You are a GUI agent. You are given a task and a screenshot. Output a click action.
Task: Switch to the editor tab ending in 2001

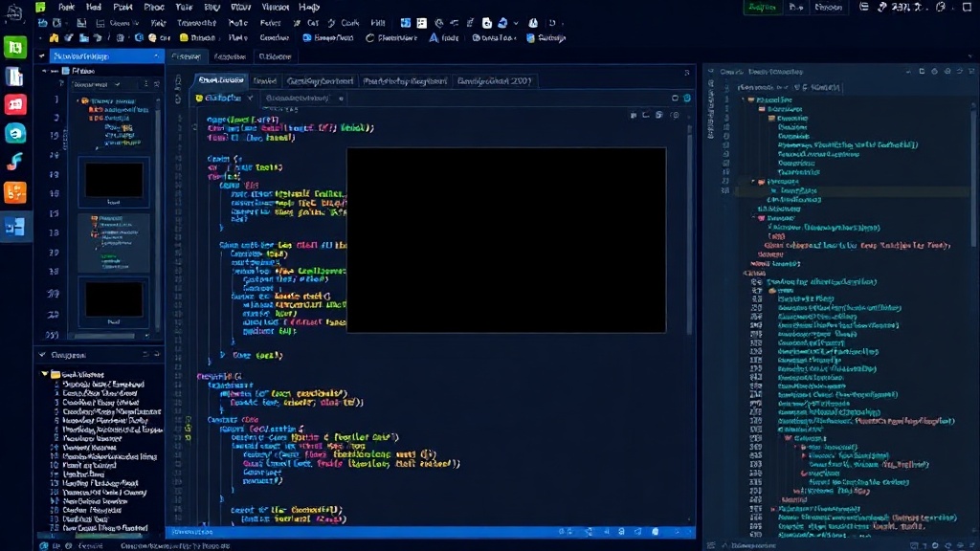point(494,81)
